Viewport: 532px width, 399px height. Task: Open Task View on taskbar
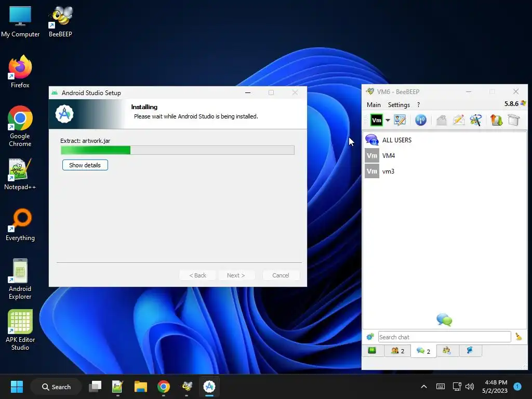[x=95, y=387]
